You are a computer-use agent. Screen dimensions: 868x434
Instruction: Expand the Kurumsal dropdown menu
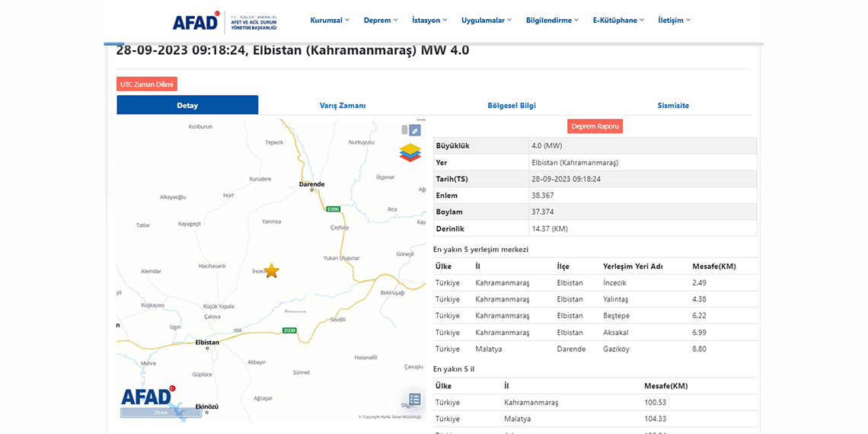330,21
